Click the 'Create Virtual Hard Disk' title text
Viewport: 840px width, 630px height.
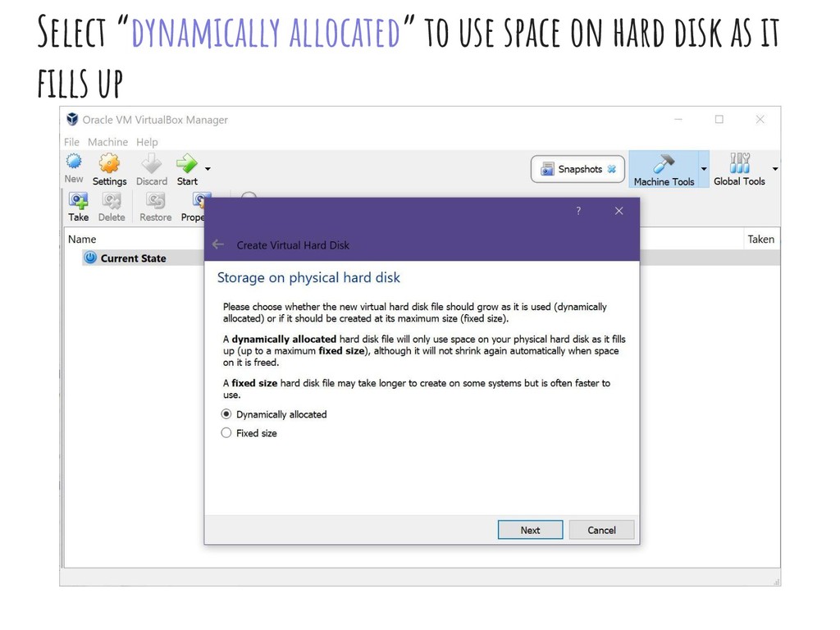click(293, 244)
